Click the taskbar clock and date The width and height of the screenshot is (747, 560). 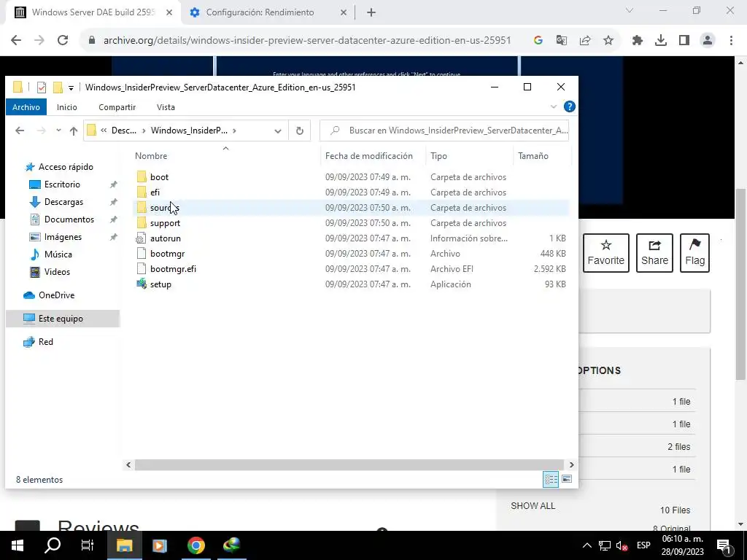point(682,545)
